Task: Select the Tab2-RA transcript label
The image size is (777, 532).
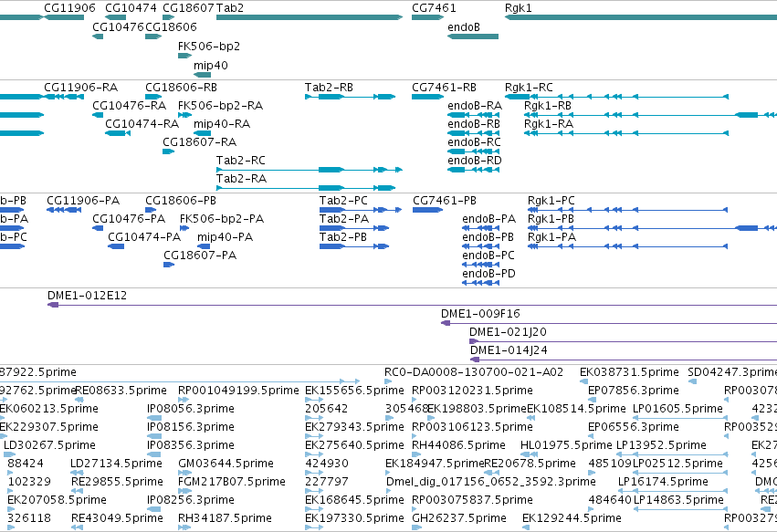Action: 241,179
